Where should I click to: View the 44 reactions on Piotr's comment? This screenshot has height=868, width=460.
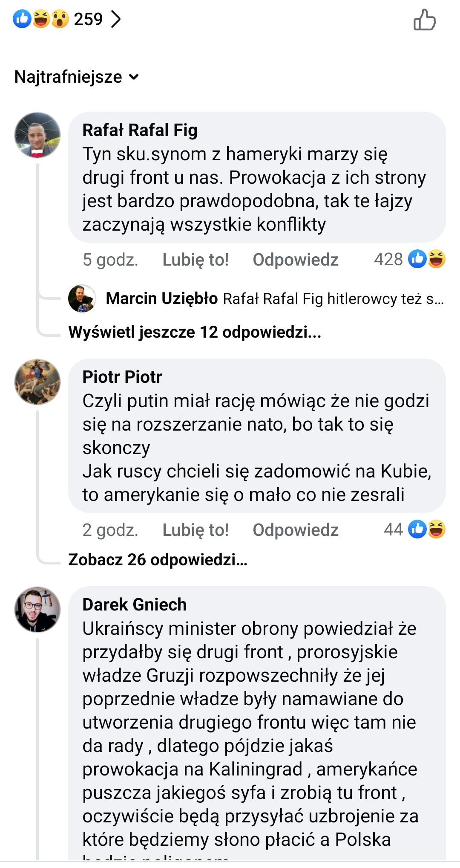(x=414, y=529)
